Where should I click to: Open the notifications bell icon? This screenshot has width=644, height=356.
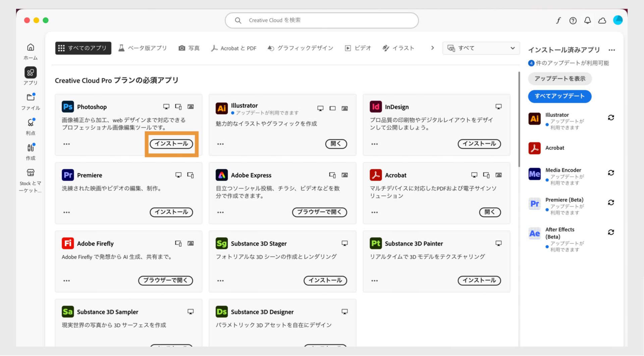pyautogui.click(x=587, y=20)
